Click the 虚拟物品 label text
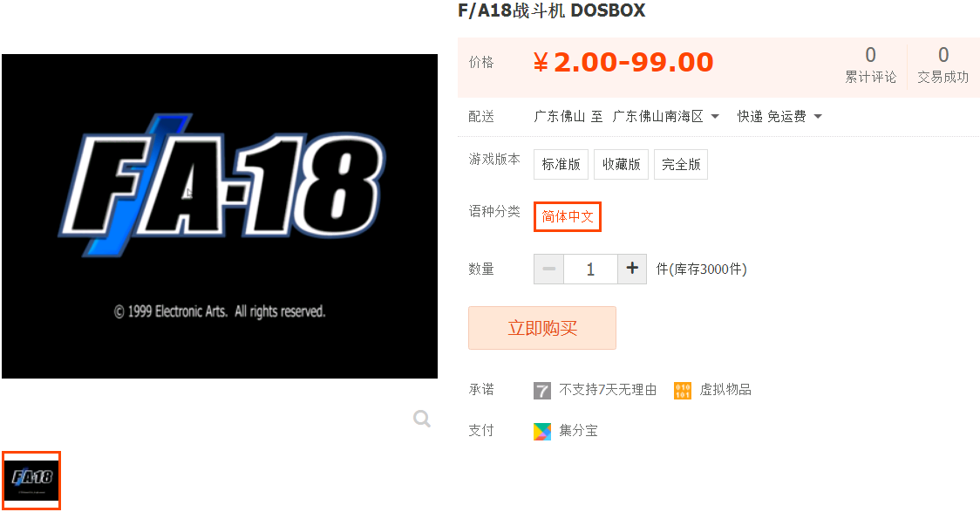 pyautogui.click(x=725, y=390)
